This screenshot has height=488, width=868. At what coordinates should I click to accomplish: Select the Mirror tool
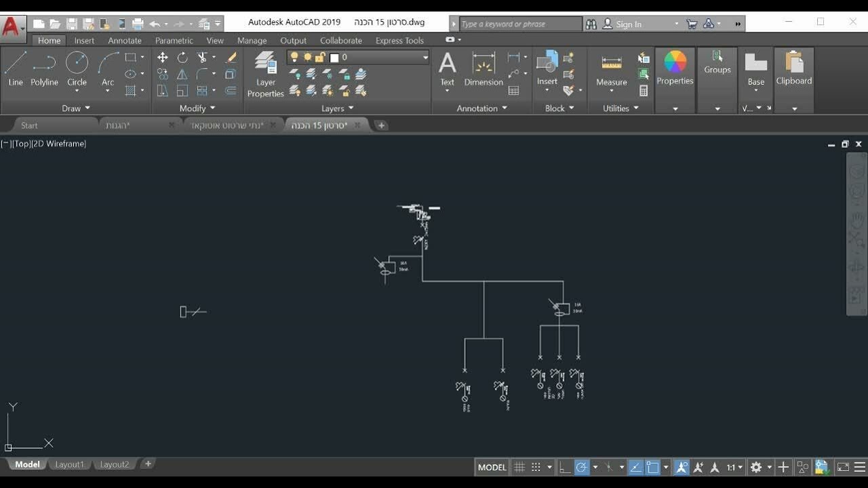point(182,74)
